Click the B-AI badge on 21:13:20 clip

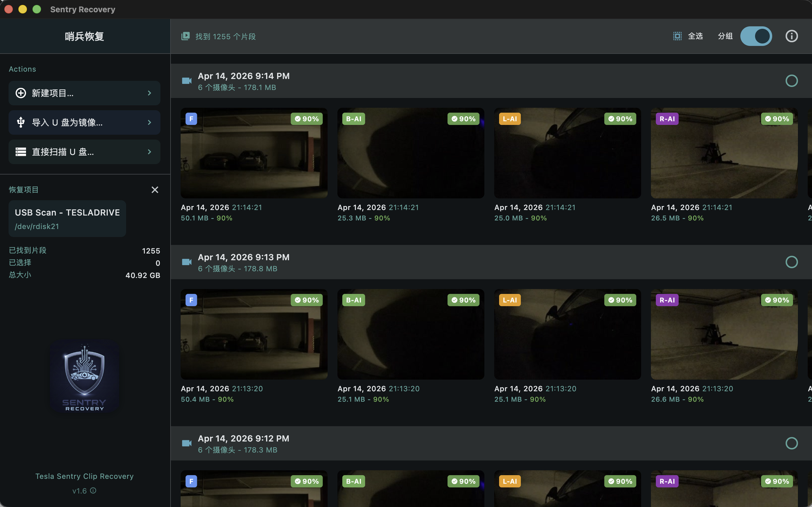tap(353, 300)
